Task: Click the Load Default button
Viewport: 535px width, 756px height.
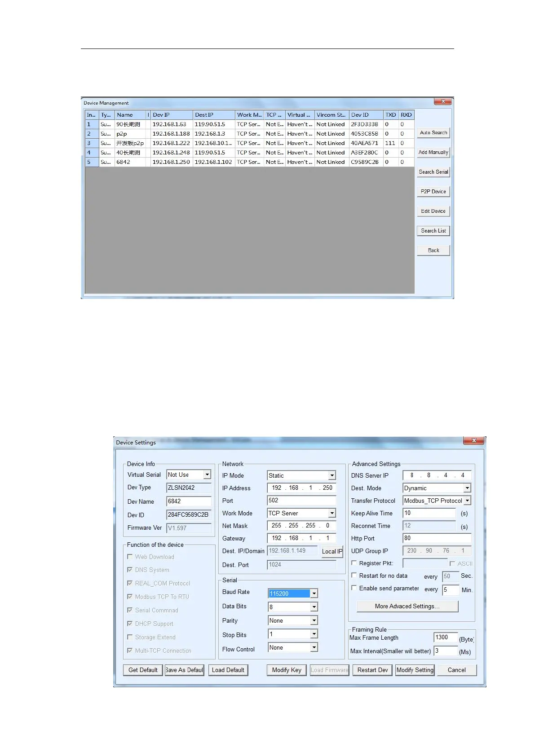Action: pyautogui.click(x=228, y=670)
